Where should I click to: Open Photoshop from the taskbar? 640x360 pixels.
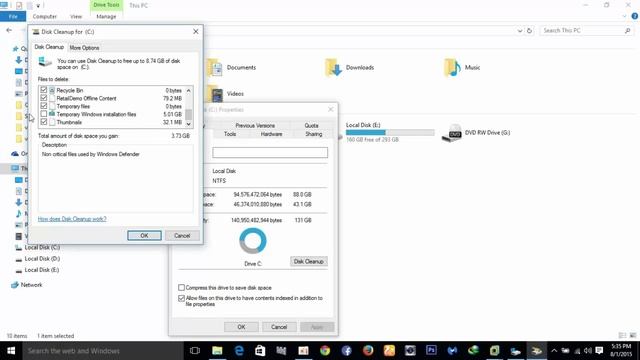(431, 351)
